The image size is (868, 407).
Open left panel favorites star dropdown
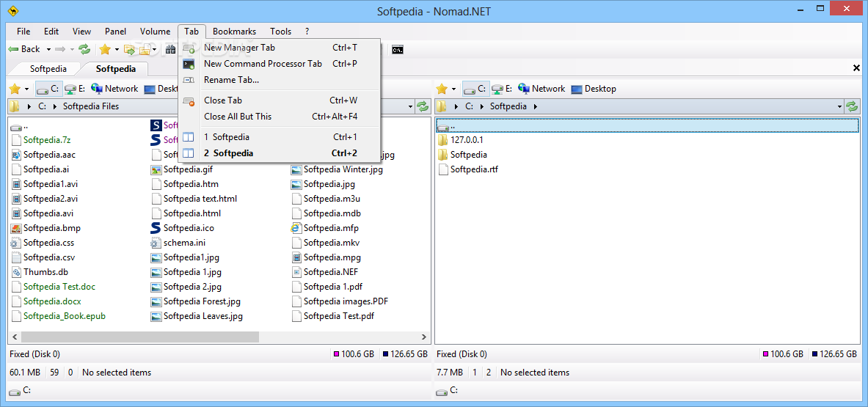tap(27, 89)
